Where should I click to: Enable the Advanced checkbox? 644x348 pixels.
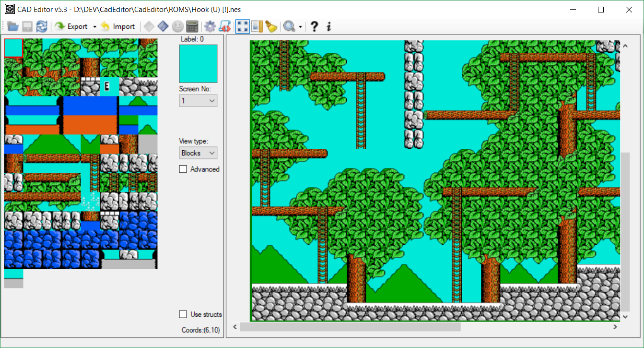183,169
